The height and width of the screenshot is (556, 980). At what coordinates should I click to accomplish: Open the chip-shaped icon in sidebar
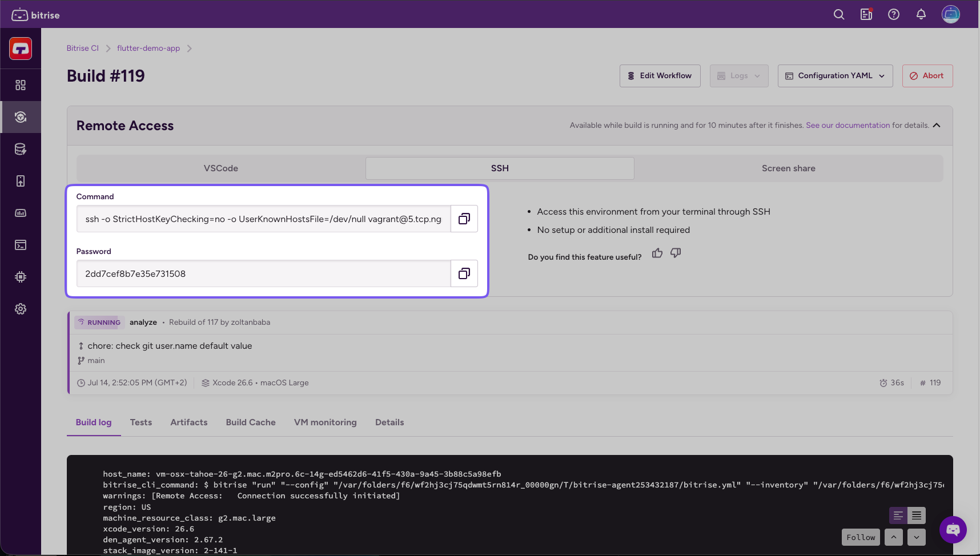(x=21, y=277)
